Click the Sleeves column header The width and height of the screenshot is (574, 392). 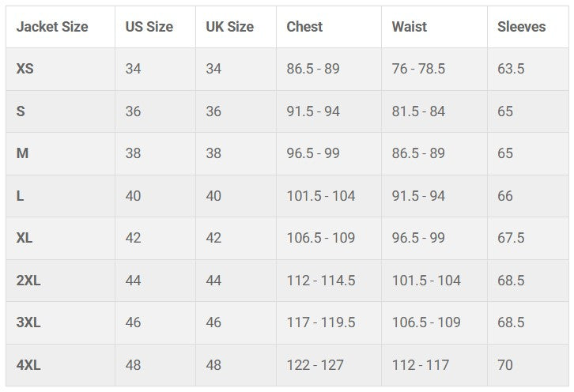click(x=521, y=27)
